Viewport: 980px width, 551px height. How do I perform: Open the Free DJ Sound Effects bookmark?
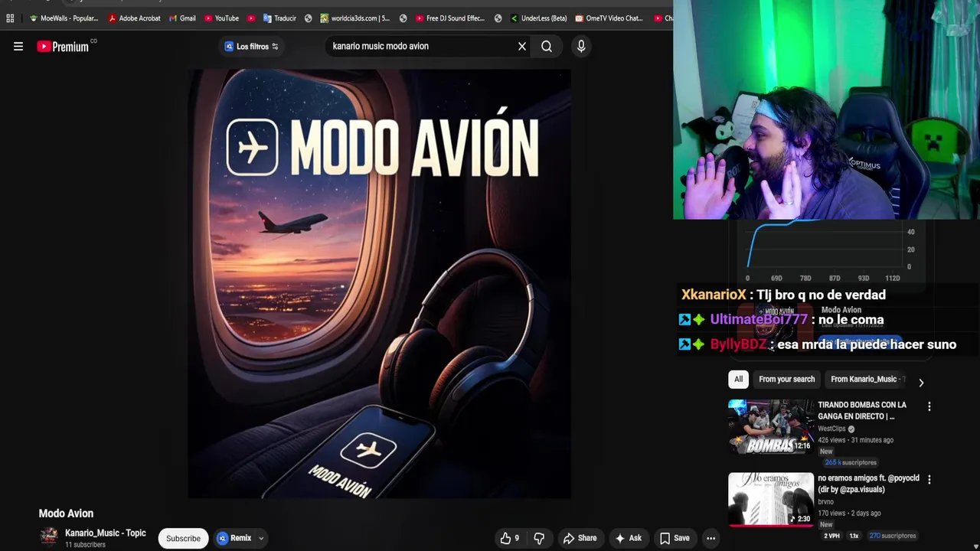pyautogui.click(x=451, y=18)
